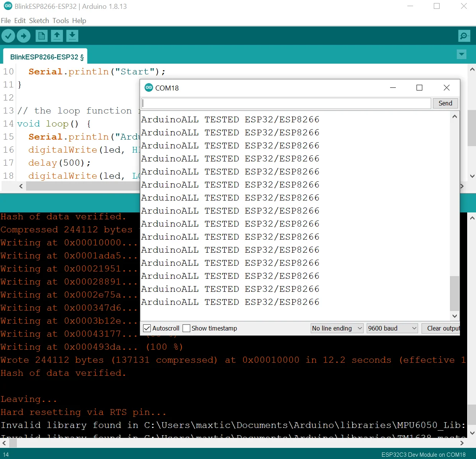Open Serial Monitor with magnifier icon
Viewport: 476px width, 459px height.
click(464, 36)
